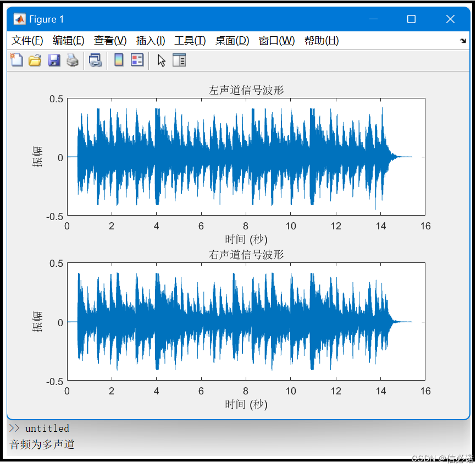Click the bottom plot's 时间 (秒) axis label
Viewport: 476px width, 467px height.
pyautogui.click(x=246, y=404)
